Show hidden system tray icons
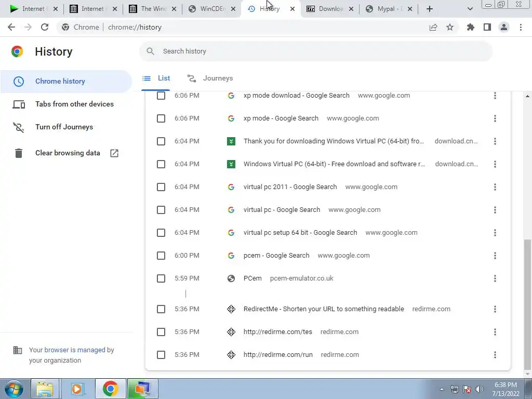The image size is (532, 399). [x=442, y=389]
